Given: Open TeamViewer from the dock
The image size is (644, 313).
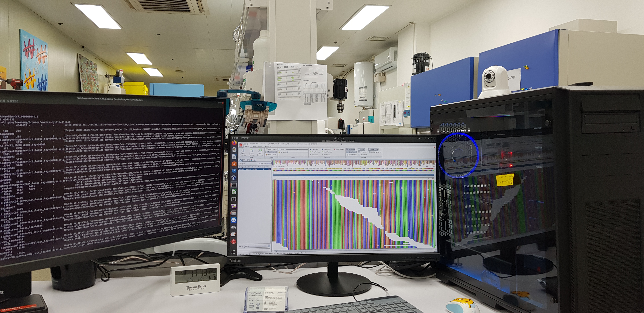Looking at the screenshot, I should coord(234,220).
